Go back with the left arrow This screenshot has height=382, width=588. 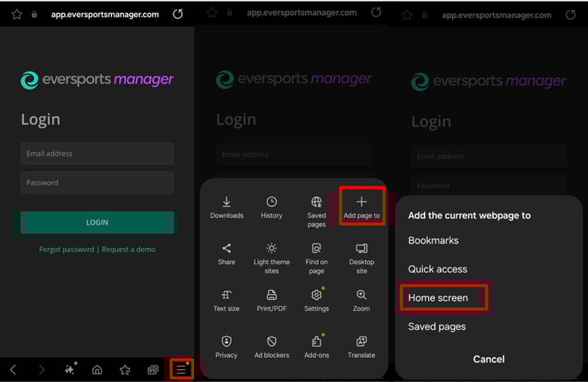tap(13, 370)
